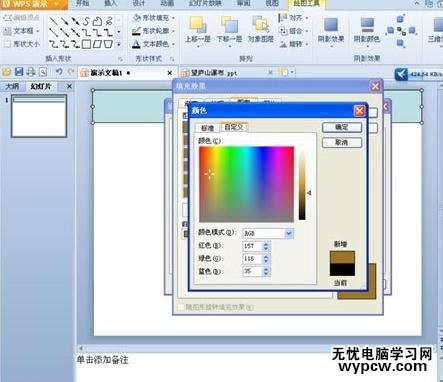Select the 绘图工具 ribbon tab
This screenshot has width=443, height=382.
(x=306, y=4)
